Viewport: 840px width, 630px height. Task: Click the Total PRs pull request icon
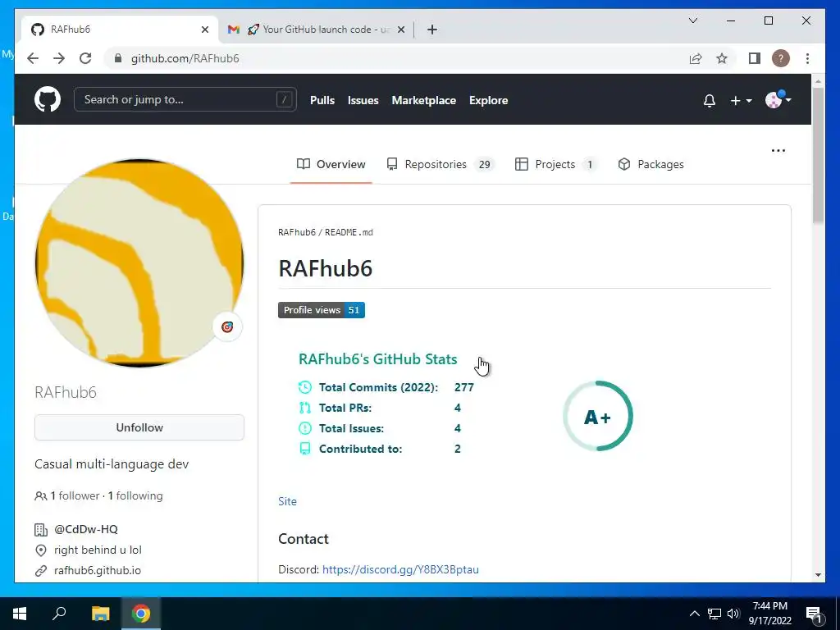(x=305, y=408)
